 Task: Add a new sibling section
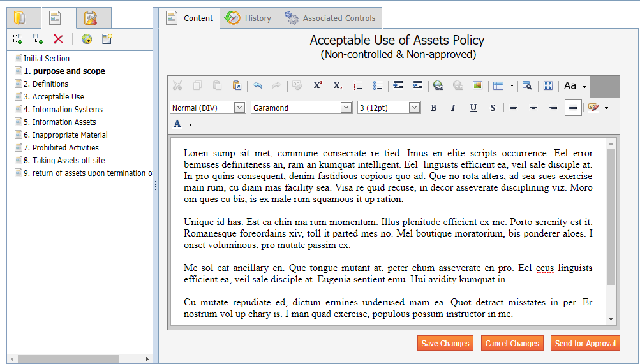tap(18, 39)
